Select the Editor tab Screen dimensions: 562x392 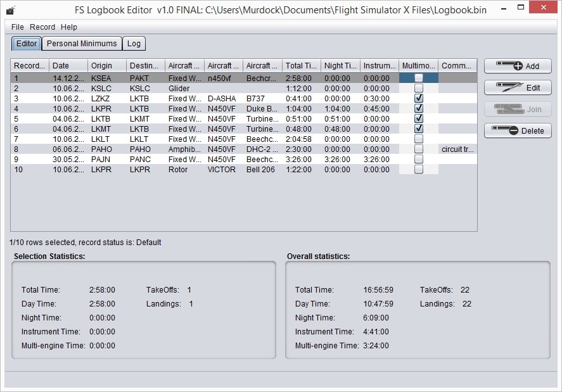[27, 44]
